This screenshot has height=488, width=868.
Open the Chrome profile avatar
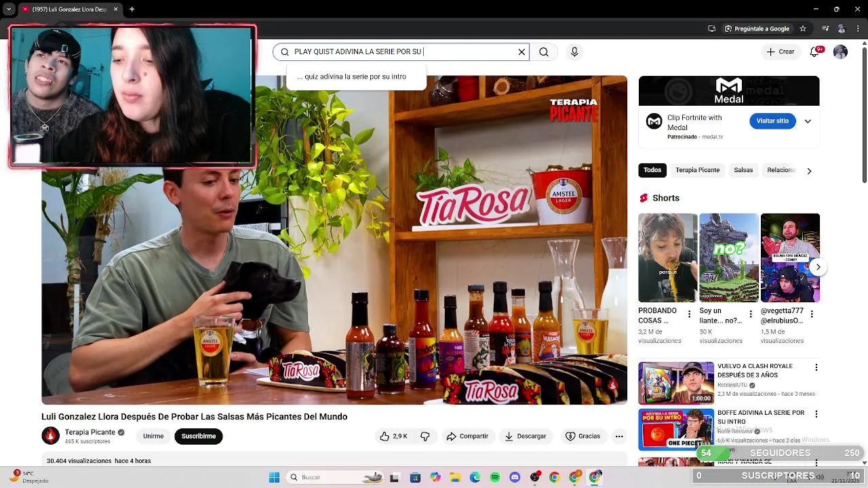tap(842, 28)
